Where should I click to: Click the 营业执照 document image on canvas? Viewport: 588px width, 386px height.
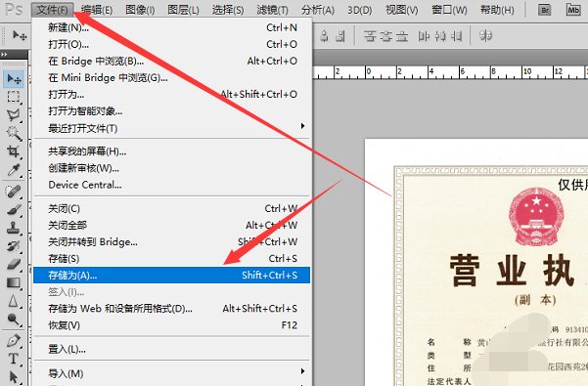tap(476, 263)
